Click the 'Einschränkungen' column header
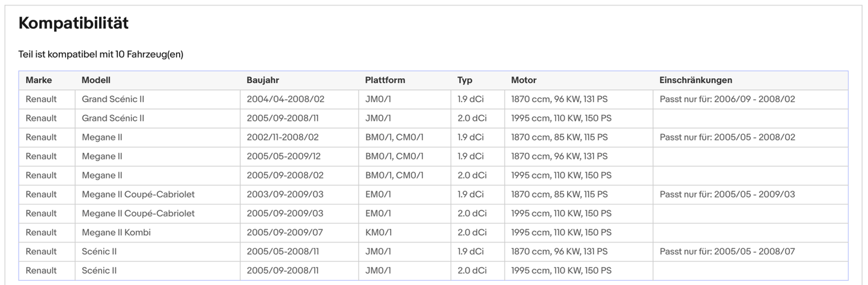 click(696, 80)
